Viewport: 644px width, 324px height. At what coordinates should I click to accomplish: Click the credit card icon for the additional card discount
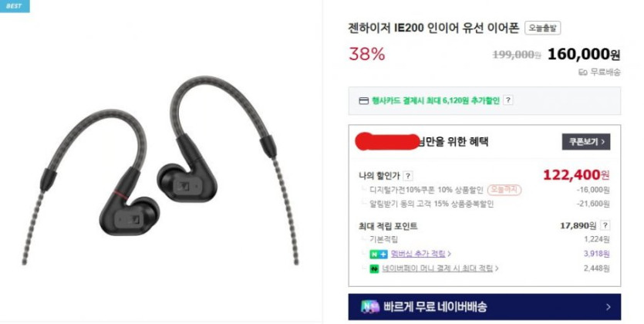pyautogui.click(x=363, y=100)
